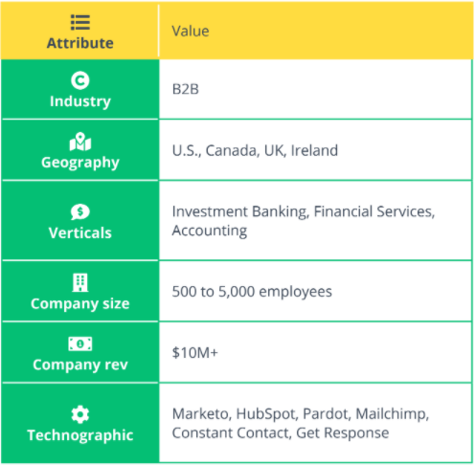
Task: Click the list icon above Attribute
Action: 80,22
